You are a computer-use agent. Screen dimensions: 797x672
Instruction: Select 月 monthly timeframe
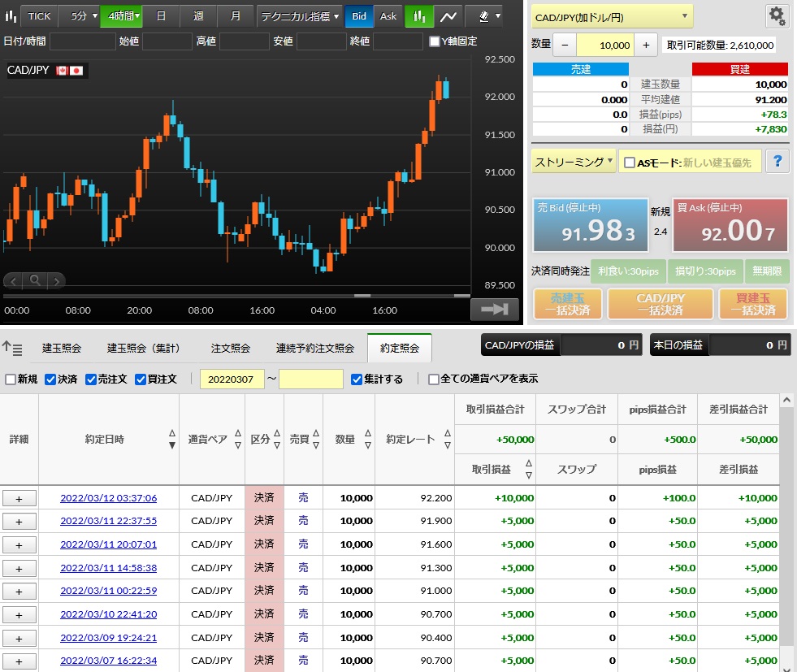[236, 16]
